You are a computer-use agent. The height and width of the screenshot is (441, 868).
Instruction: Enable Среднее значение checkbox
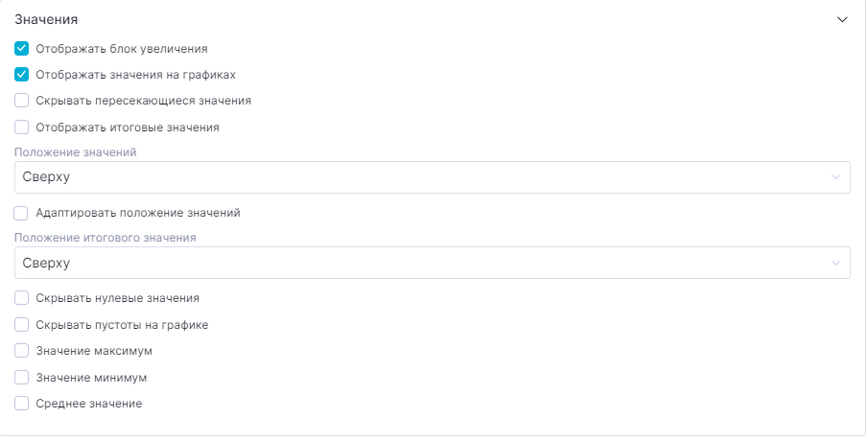click(x=22, y=404)
